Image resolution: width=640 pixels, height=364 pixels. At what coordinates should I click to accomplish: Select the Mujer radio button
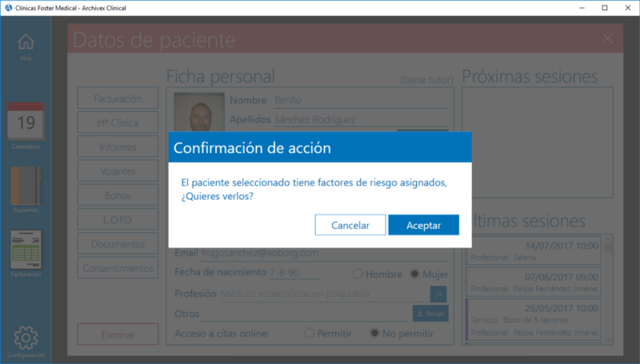414,274
